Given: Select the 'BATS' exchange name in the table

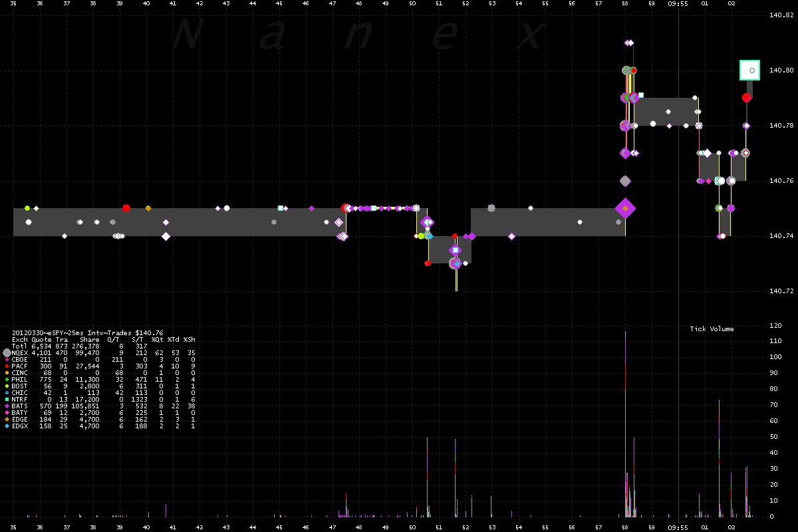Looking at the screenshot, I should [20, 406].
